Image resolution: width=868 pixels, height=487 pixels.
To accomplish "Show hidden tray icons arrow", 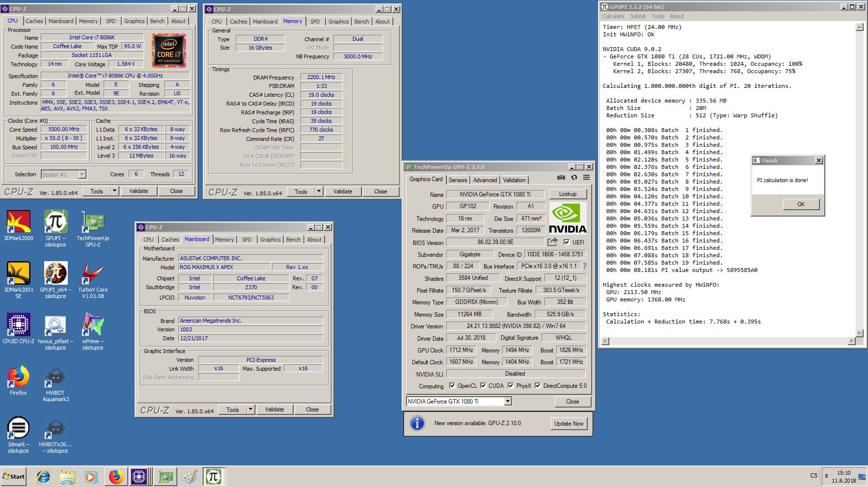I will tap(826, 476).
